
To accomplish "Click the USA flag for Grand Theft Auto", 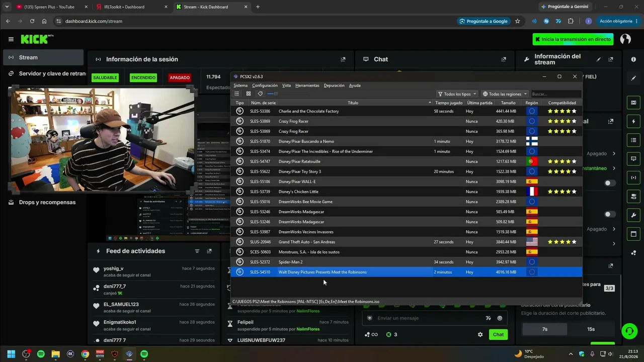I will coord(532,242).
